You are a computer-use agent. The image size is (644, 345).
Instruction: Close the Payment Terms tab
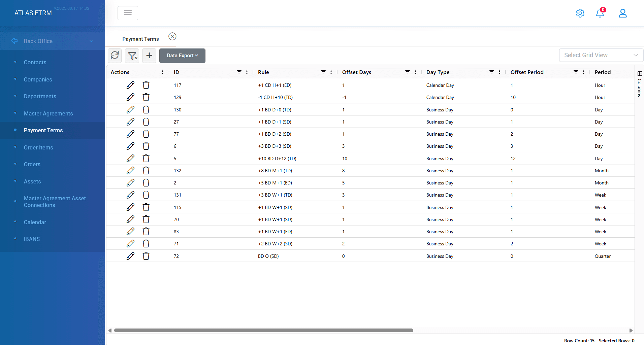click(172, 36)
